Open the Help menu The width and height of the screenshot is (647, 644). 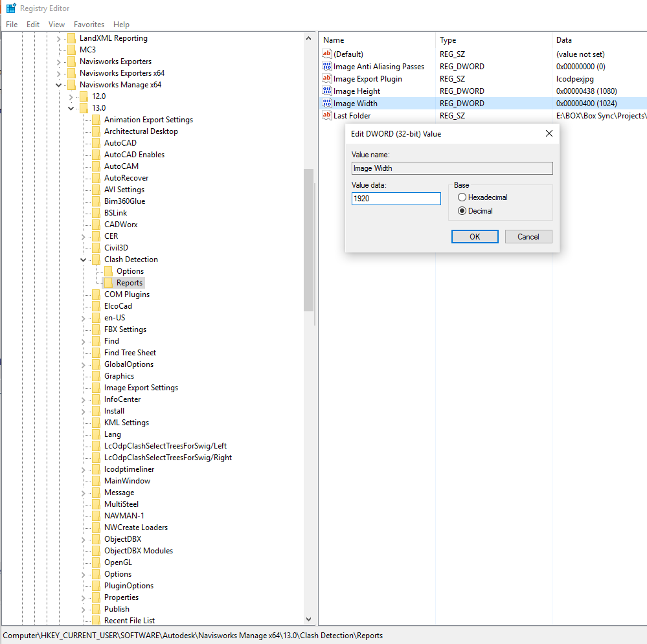(121, 25)
